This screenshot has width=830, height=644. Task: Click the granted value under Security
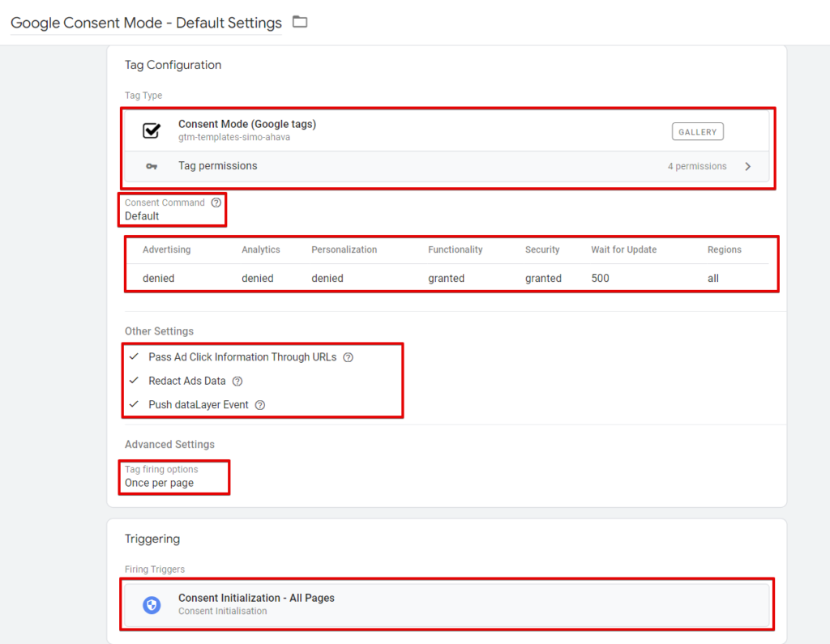(x=543, y=279)
